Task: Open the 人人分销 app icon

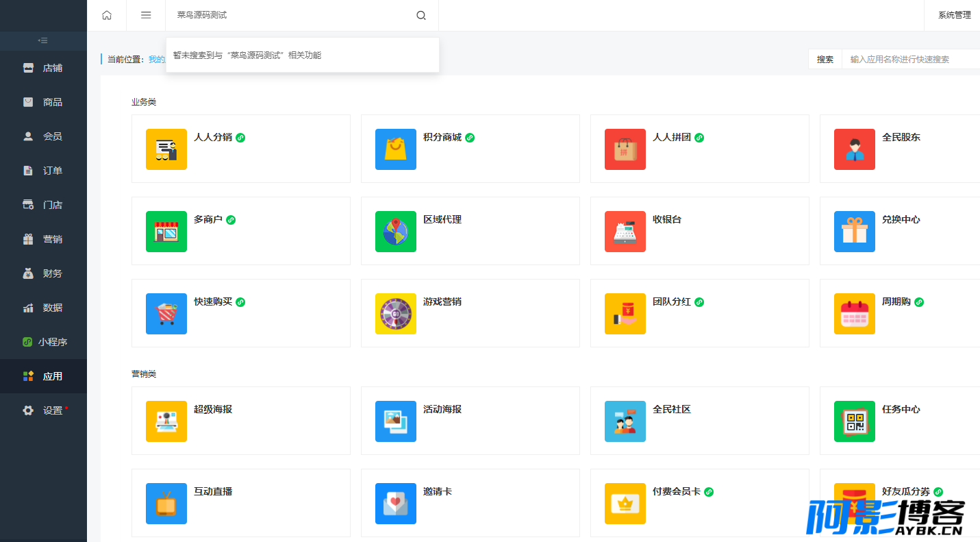Action: click(166, 149)
